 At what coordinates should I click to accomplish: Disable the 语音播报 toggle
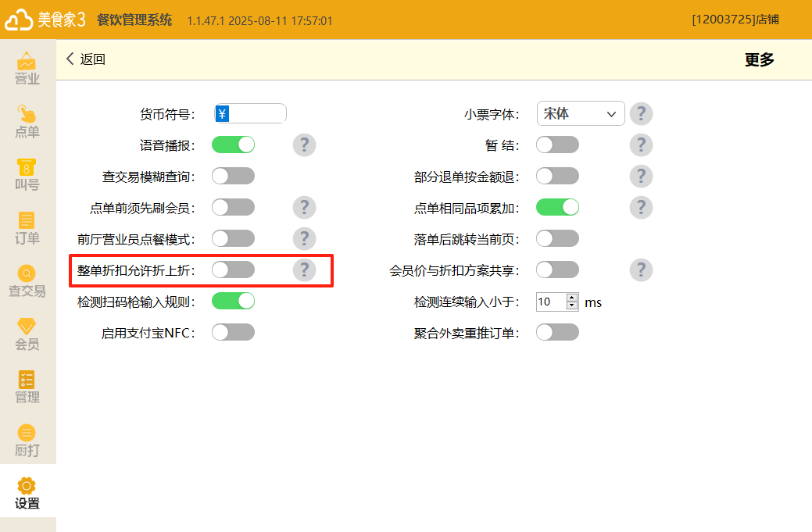(x=233, y=145)
